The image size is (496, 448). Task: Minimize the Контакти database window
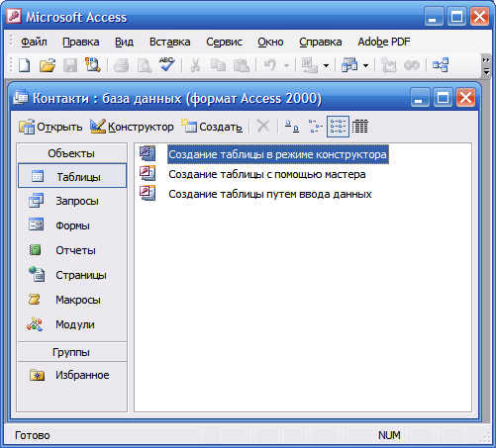[x=420, y=98]
